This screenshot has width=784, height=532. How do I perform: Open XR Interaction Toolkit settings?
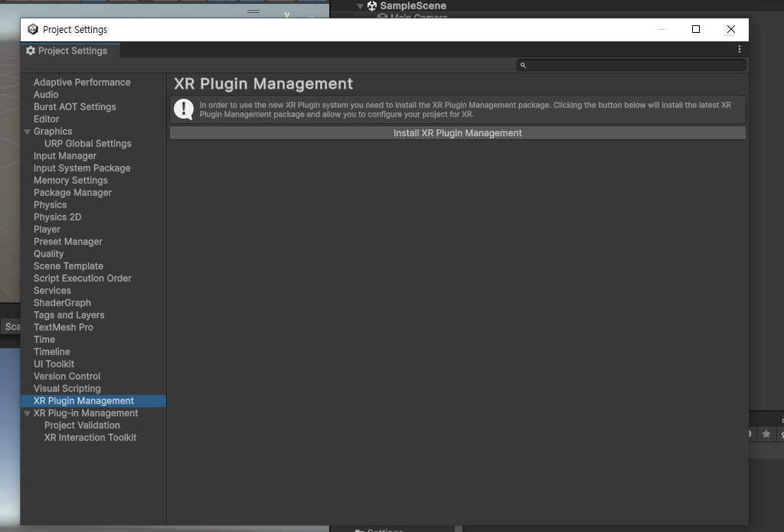tap(90, 438)
